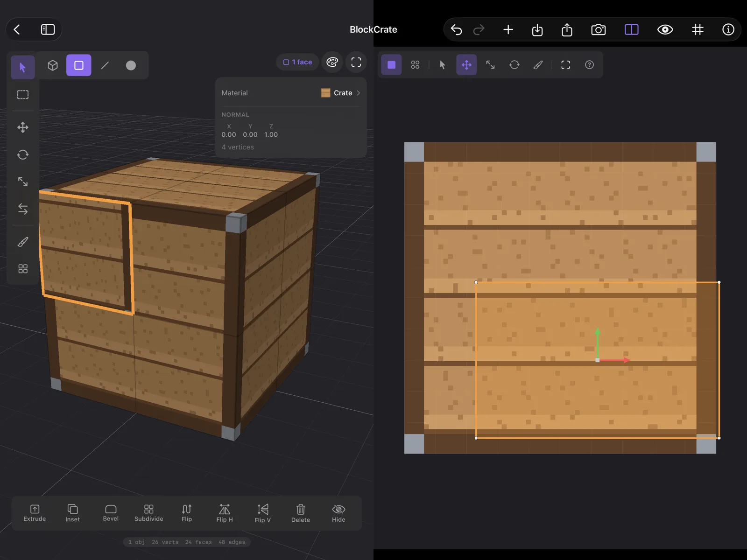This screenshot has width=747, height=560.
Task: Redo the last undone action
Action: (x=479, y=30)
